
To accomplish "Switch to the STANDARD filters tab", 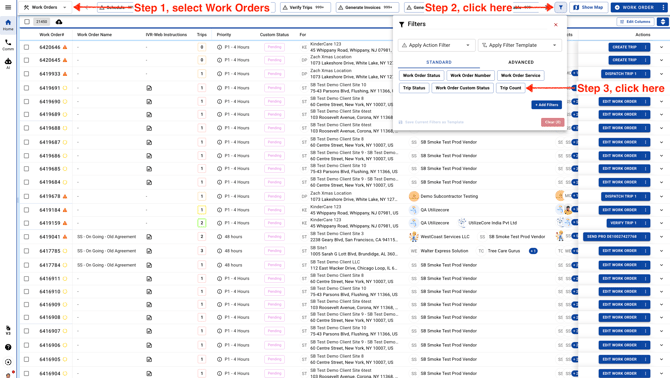I will pos(439,62).
